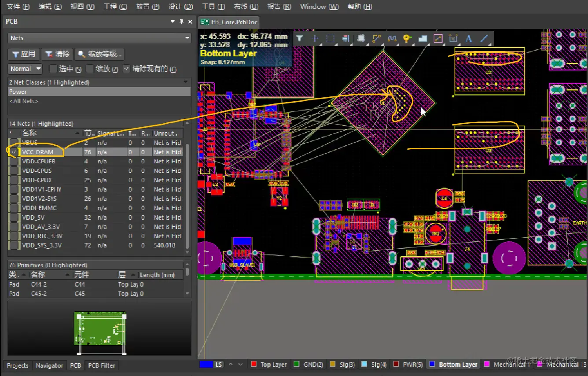588x376 pixels.
Task: Tick the VDD-CPUX net checkbox
Action: coord(14,180)
